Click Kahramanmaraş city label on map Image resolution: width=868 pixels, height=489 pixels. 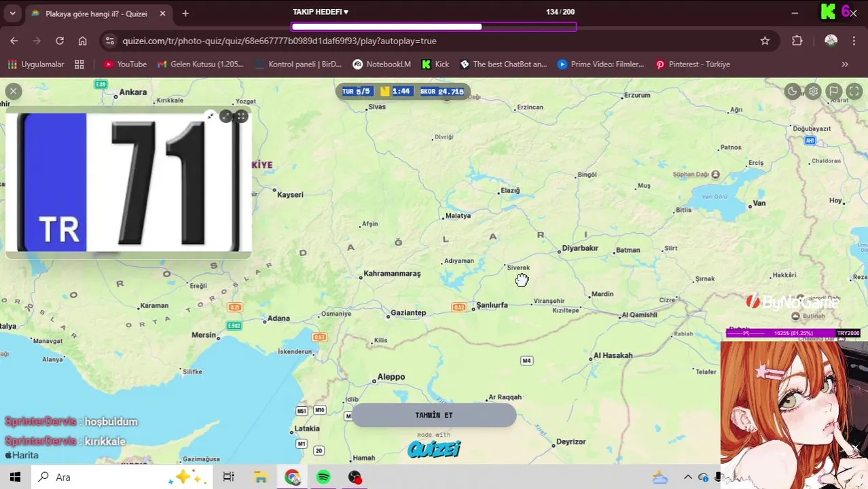pos(392,274)
